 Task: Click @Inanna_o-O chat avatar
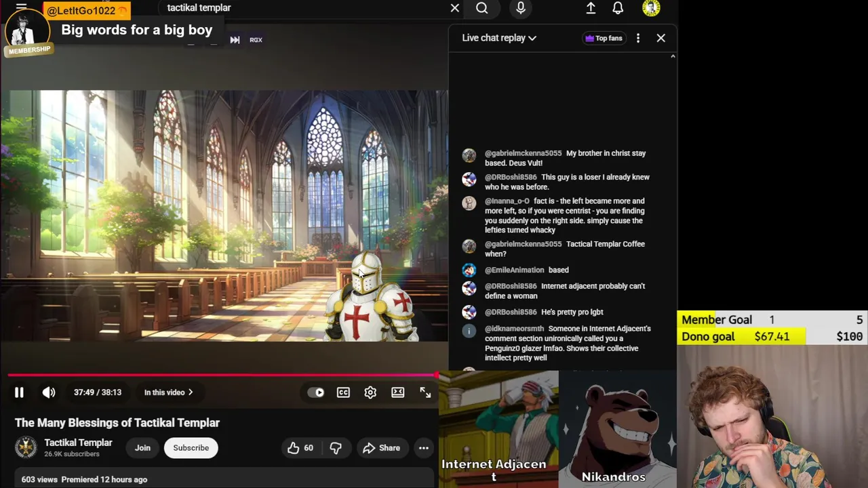click(x=469, y=203)
